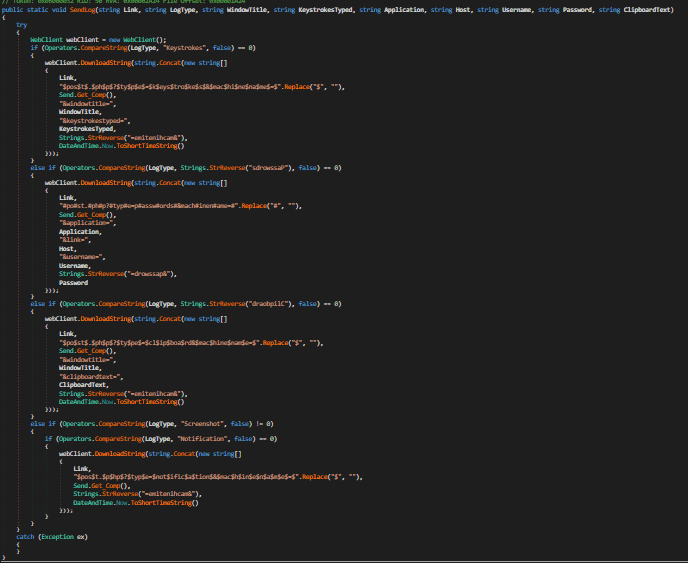Click the "public static void" modifiers
This screenshot has width=688, height=563.
[x=34, y=9]
